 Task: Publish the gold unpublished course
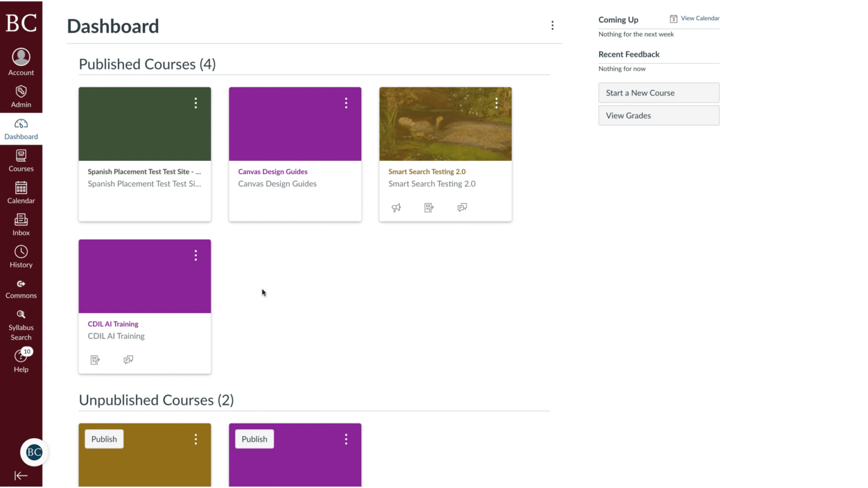pyautogui.click(x=103, y=439)
